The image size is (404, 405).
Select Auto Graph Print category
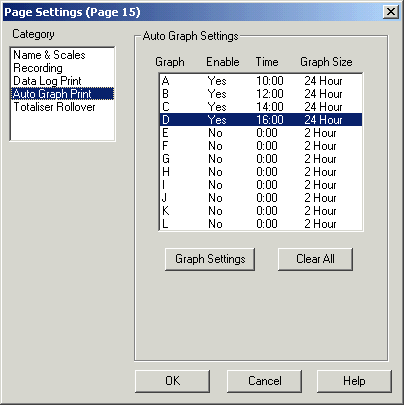(x=63, y=94)
